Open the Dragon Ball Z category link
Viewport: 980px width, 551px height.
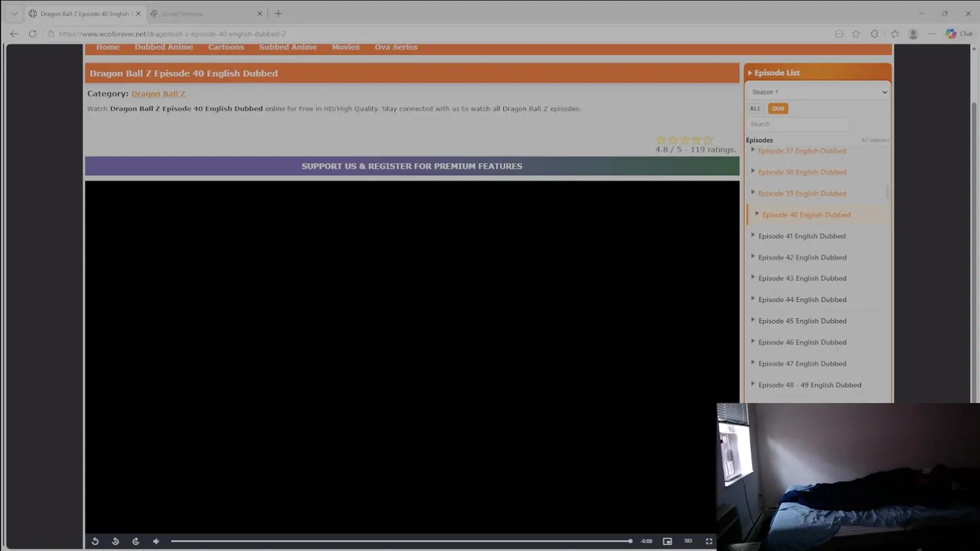pos(158,93)
